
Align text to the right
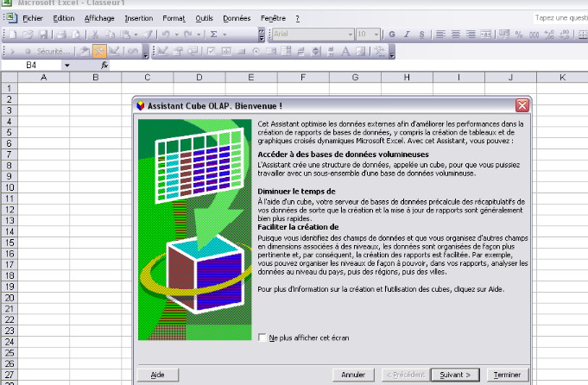tap(471, 35)
